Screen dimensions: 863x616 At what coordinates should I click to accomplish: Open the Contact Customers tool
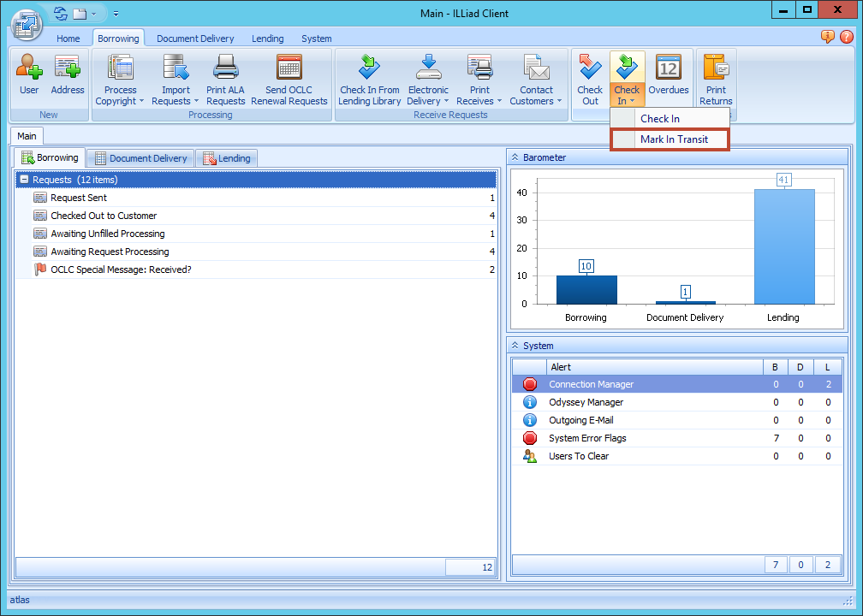tap(536, 79)
